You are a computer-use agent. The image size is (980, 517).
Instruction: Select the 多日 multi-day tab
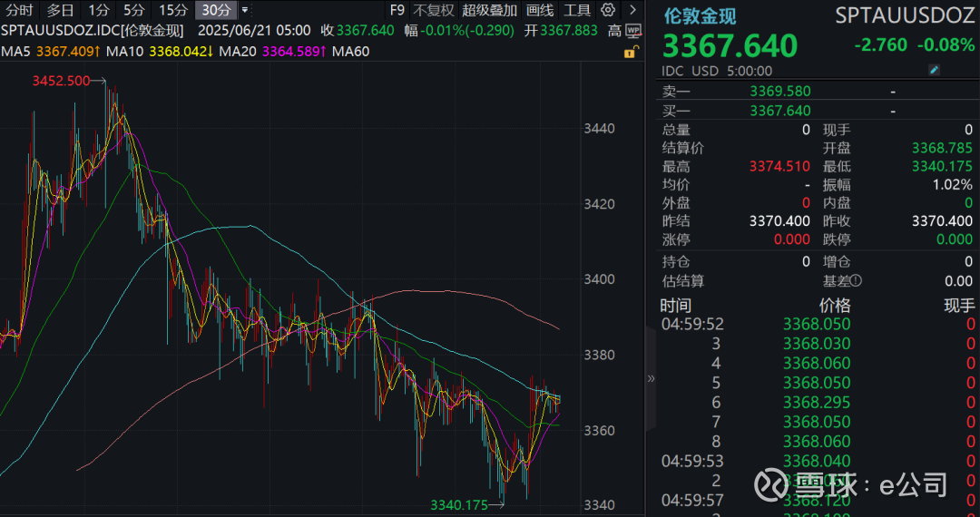point(61,11)
